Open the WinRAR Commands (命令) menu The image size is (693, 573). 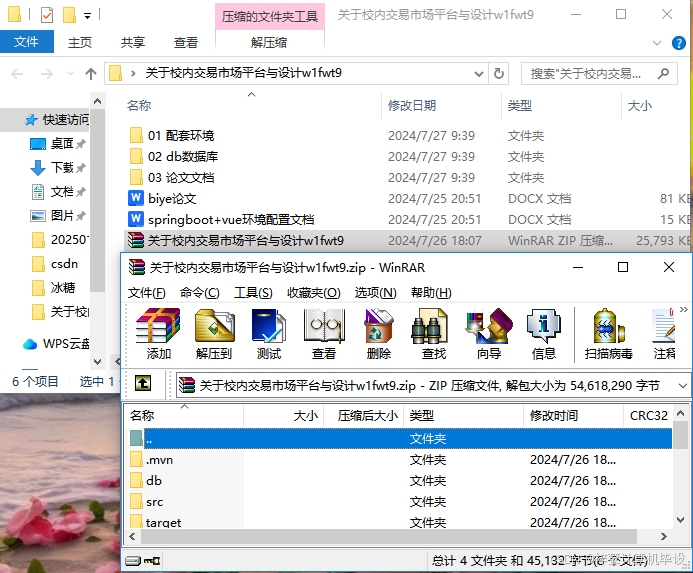[199, 293]
